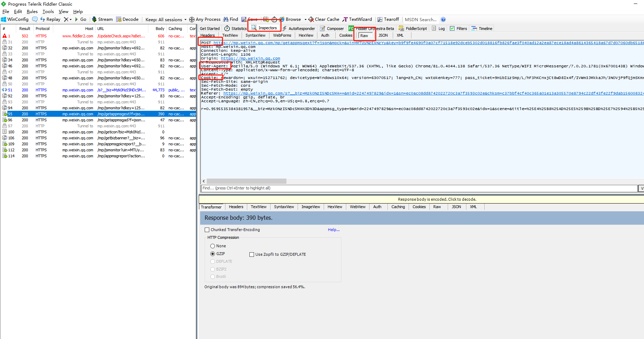This screenshot has width=644, height=339.
Task: Replay the selected session
Action: [50, 19]
